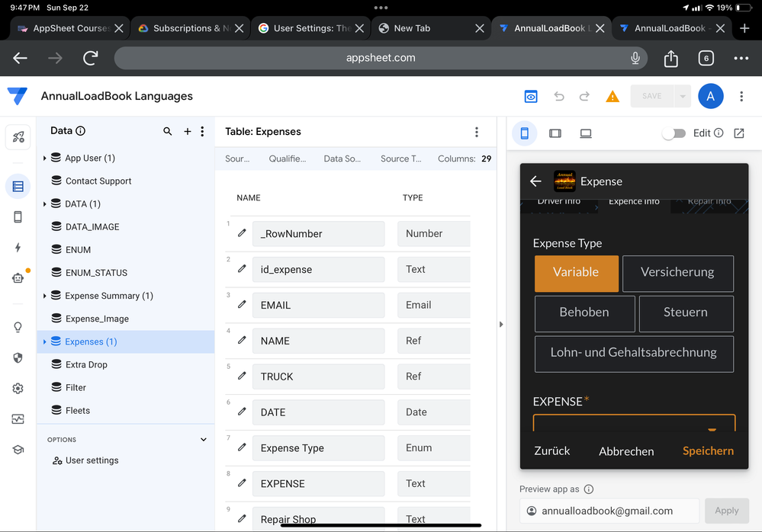Edit the Expense Type column pencil
This screenshot has height=532, width=762.
tap(242, 447)
